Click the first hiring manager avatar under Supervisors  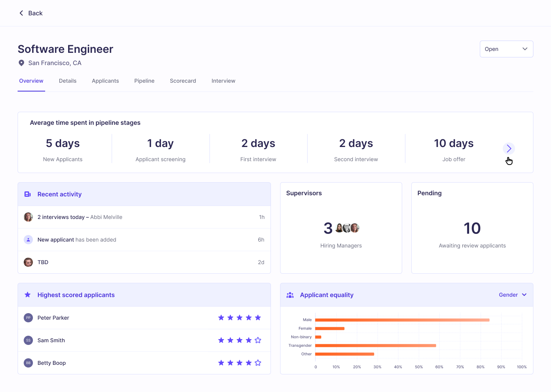pos(339,227)
